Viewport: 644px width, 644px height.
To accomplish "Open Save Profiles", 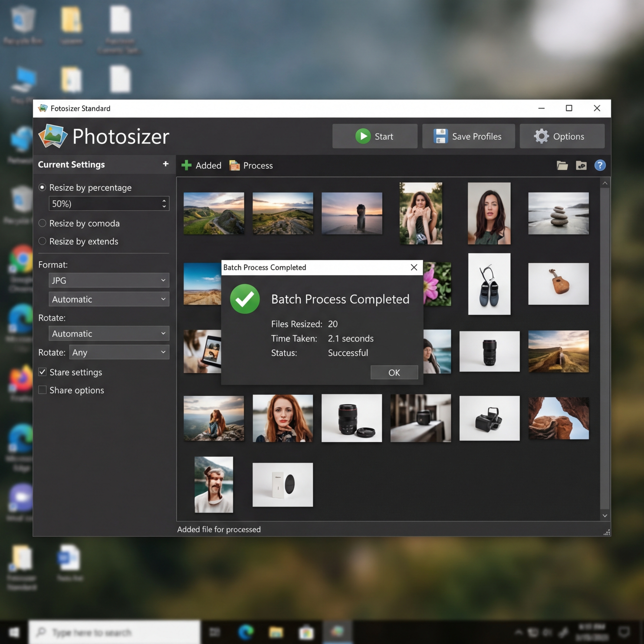I will click(x=468, y=136).
